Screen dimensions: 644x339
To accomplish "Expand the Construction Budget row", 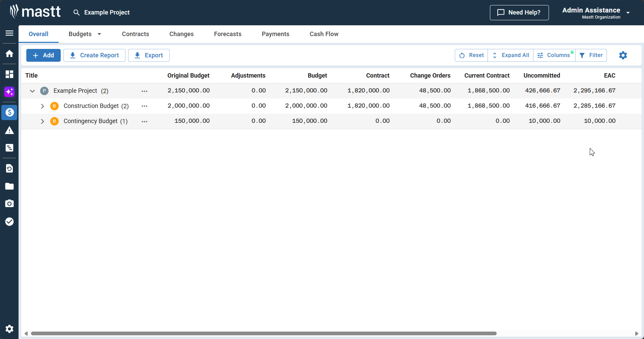I will [x=42, y=106].
